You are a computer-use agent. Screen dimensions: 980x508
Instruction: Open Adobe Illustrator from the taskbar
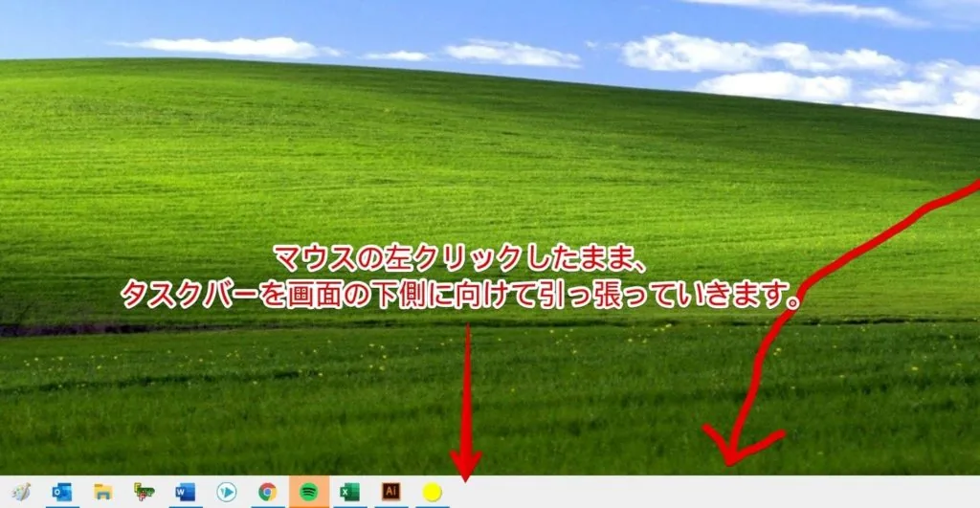391,492
